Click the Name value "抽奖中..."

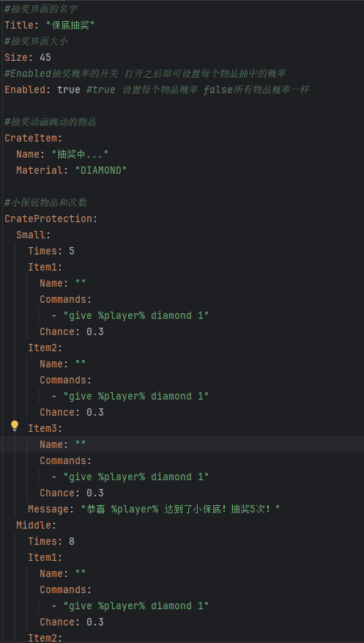click(80, 154)
